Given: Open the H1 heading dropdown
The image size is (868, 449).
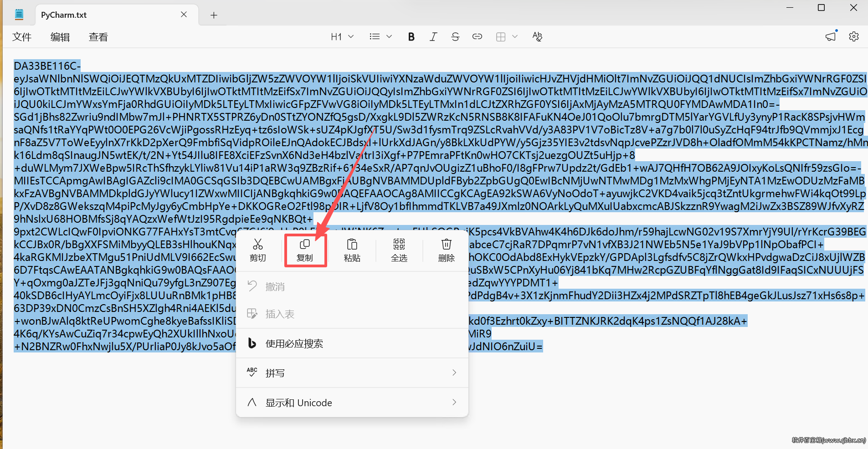Looking at the screenshot, I should pos(342,37).
